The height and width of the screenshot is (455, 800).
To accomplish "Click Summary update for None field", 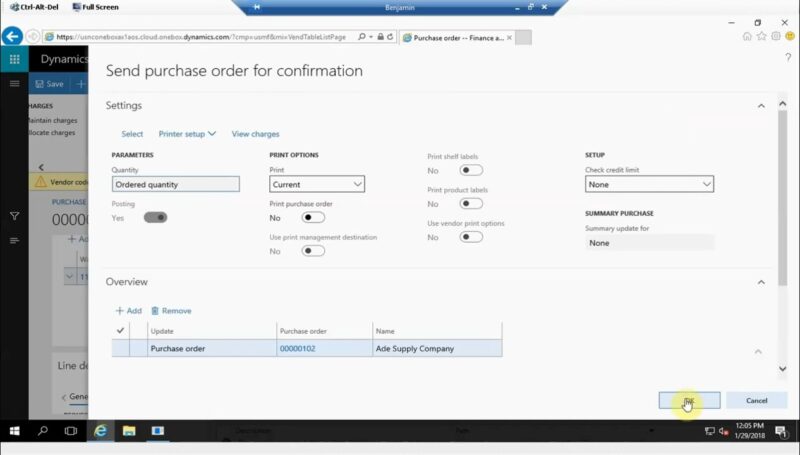I will (649, 243).
